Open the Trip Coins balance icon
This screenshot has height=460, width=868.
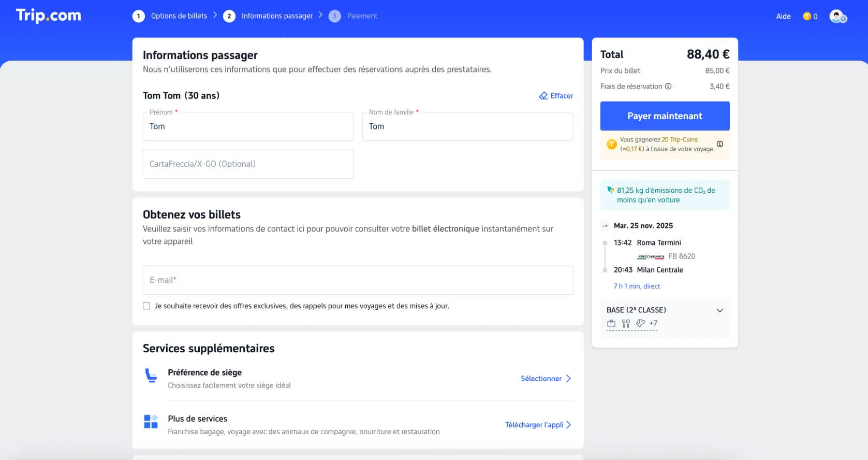tap(806, 17)
